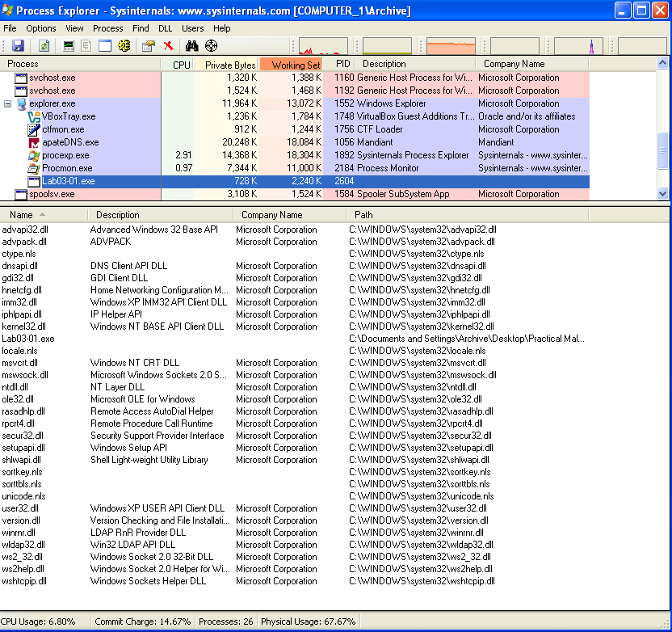Click the Save toolbar icon

click(x=18, y=46)
